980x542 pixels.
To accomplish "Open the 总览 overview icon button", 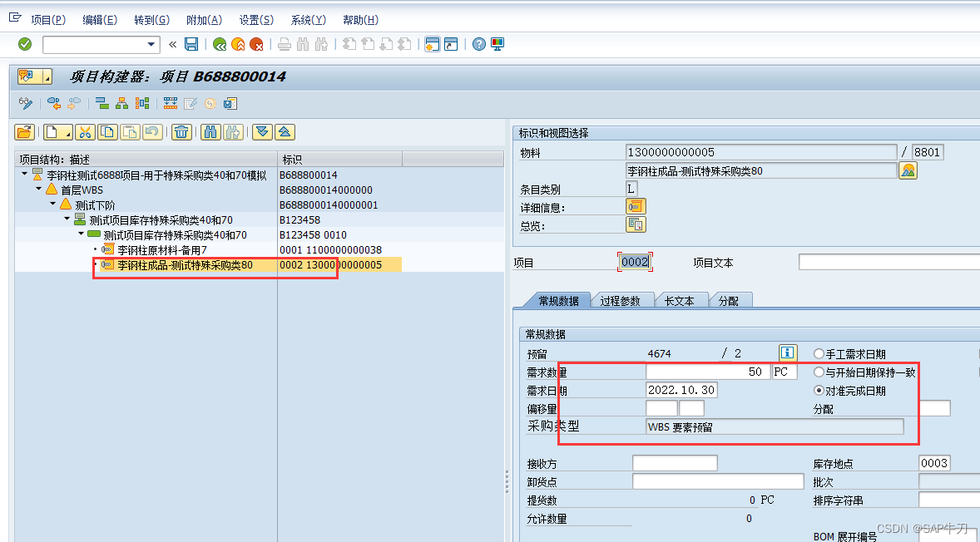I will pos(636,224).
